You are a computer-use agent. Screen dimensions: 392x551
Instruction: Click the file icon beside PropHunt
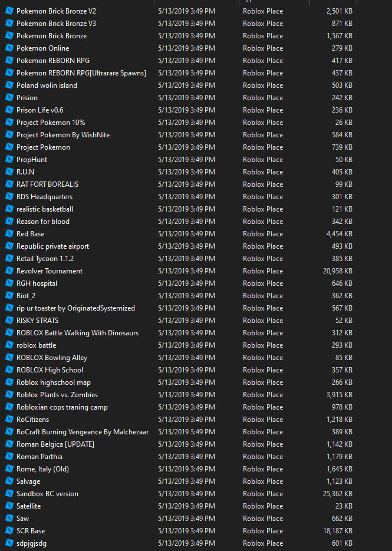[x=9, y=160]
